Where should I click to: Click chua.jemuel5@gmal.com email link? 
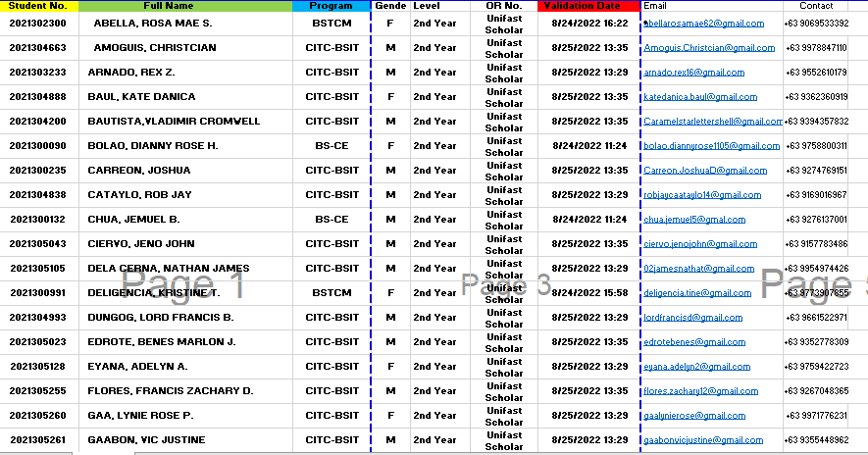[694, 220]
